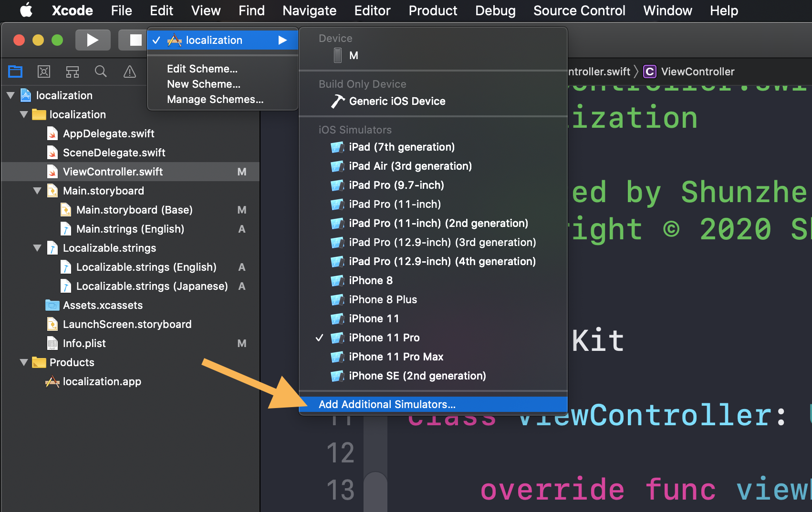Collapse the localization folder disclosure triangle
Viewport: 812px width, 512px height.
pos(24,114)
